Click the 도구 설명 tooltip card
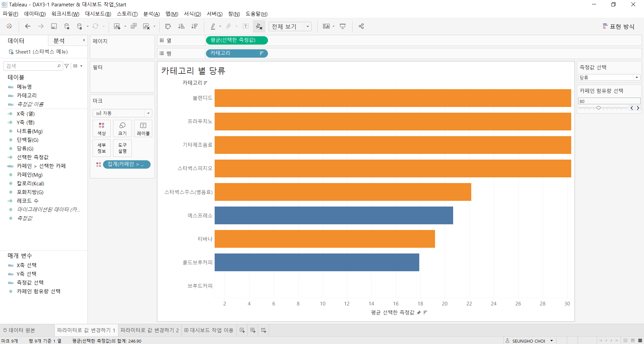Screen dimensions: 644x344 122,148
